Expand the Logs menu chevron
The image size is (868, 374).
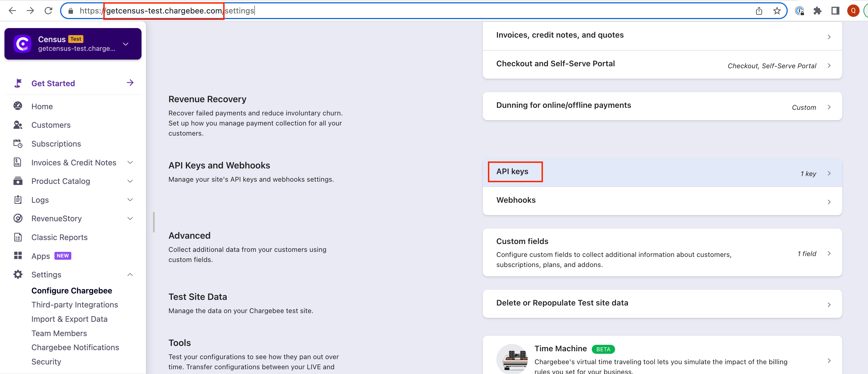coord(130,200)
